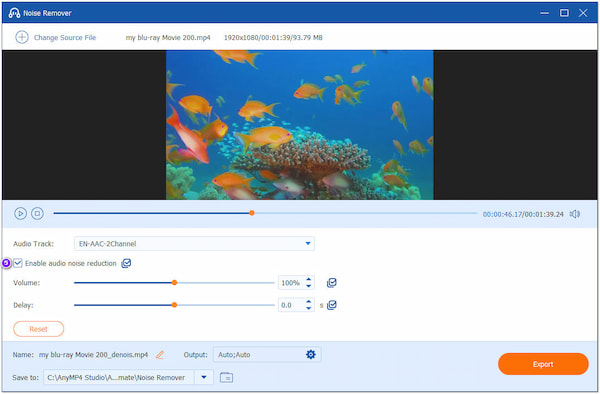The height and width of the screenshot is (394, 600).
Task: Expand the Audio Track dropdown
Action: click(x=194, y=244)
